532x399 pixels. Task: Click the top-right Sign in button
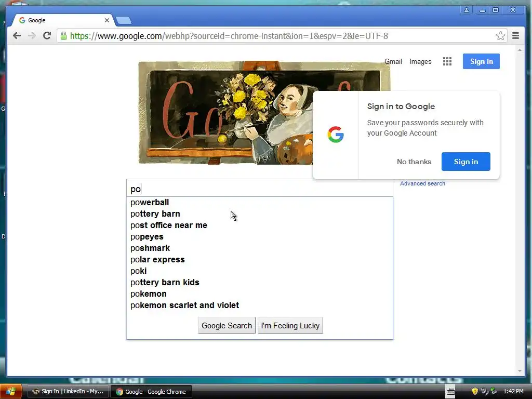[x=481, y=61]
